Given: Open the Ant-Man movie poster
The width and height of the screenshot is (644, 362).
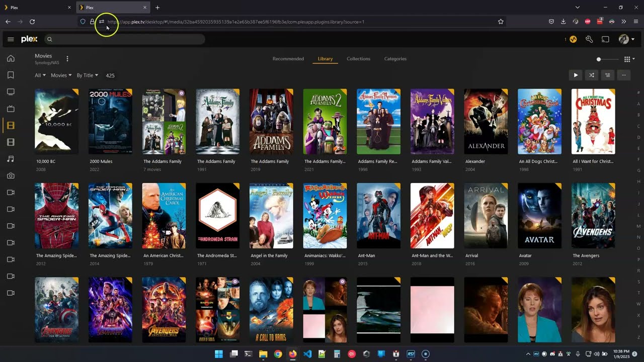Looking at the screenshot, I should [x=378, y=215].
